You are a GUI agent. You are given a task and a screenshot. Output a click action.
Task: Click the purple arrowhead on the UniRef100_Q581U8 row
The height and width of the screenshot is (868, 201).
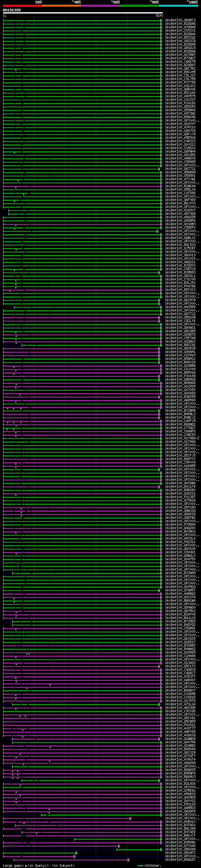[x=160, y=317]
